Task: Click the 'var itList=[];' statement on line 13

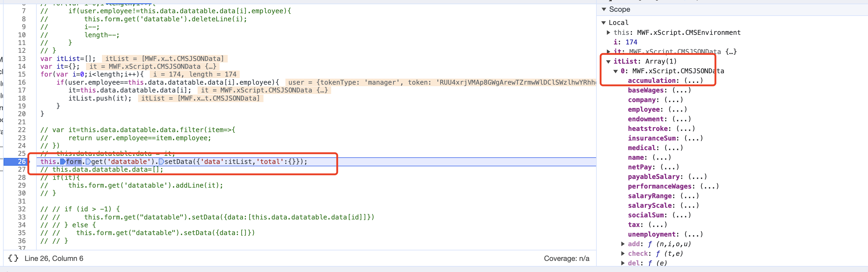Action: [x=68, y=59]
